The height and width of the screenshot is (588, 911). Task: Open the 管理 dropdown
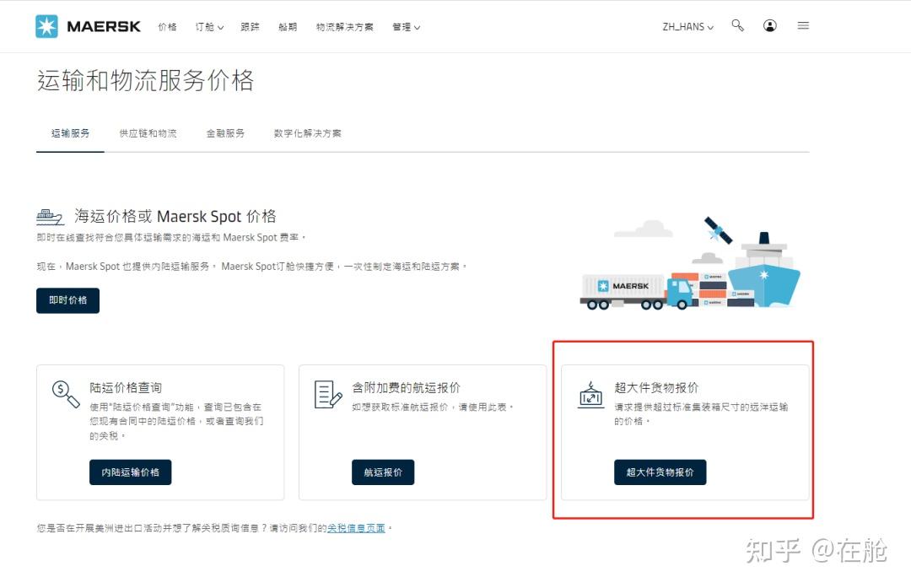(x=405, y=27)
